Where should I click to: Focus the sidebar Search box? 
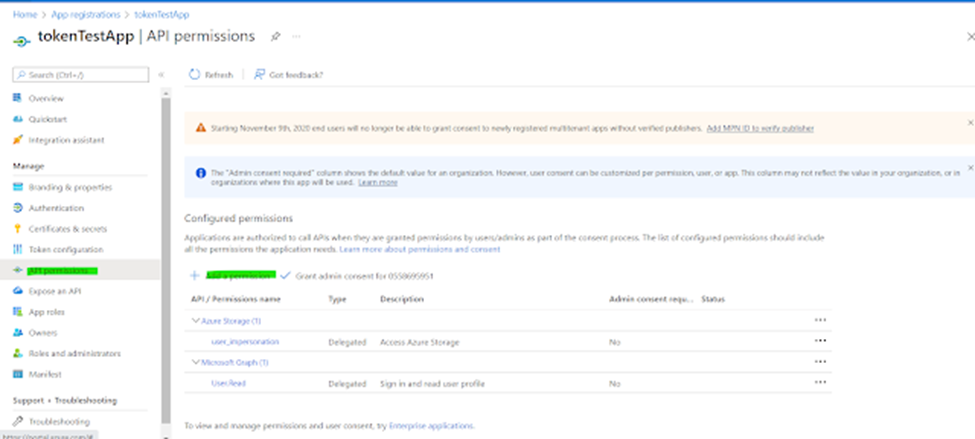(81, 75)
